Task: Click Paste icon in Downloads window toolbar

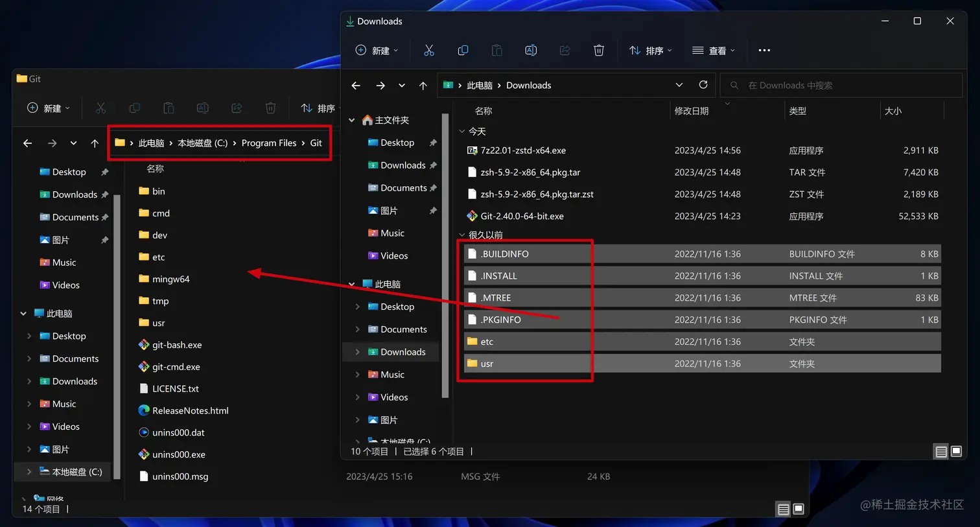Action: (496, 51)
